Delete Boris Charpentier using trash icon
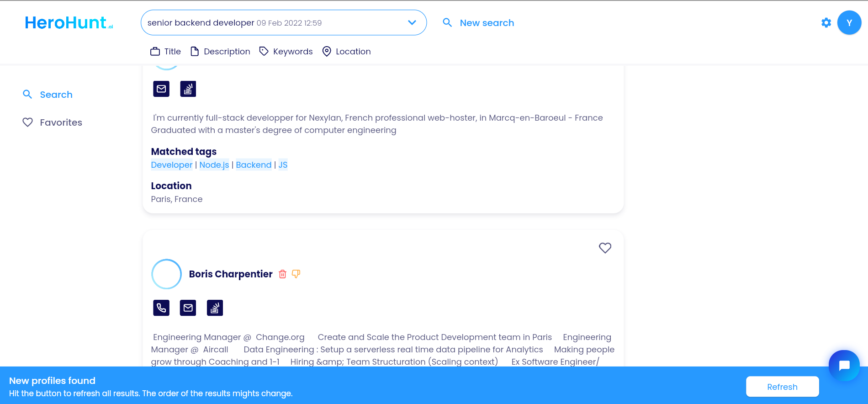 [x=283, y=274]
